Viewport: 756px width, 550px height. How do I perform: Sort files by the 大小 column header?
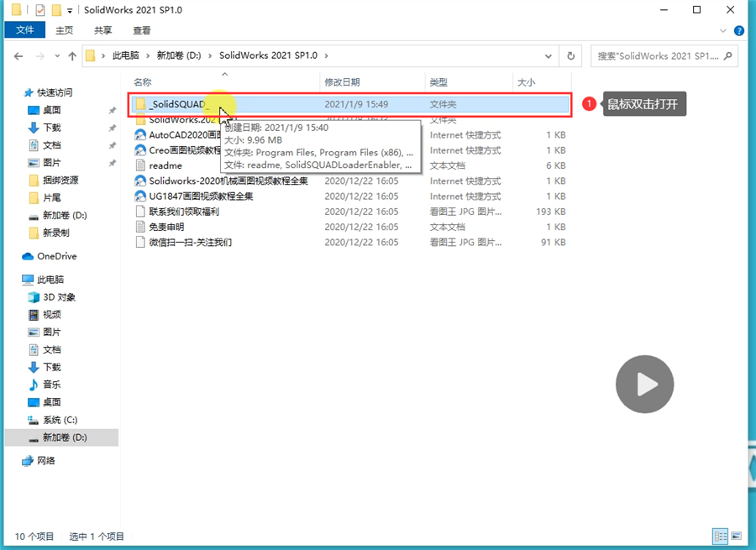(526, 82)
